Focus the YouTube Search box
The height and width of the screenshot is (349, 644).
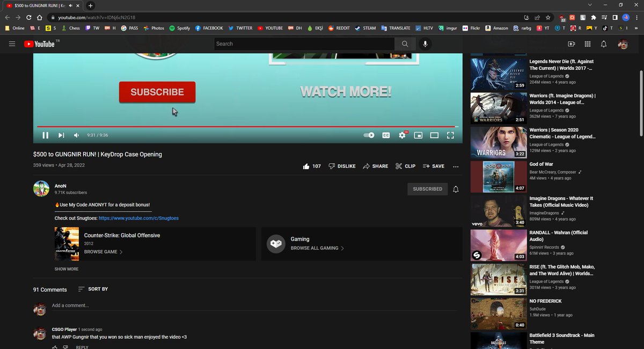(305, 44)
